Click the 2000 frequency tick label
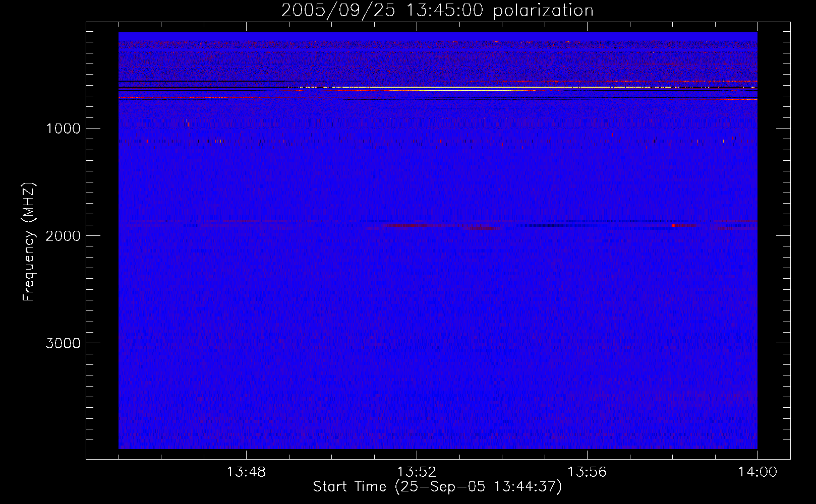Viewport: 816px width, 504px height. [63, 236]
